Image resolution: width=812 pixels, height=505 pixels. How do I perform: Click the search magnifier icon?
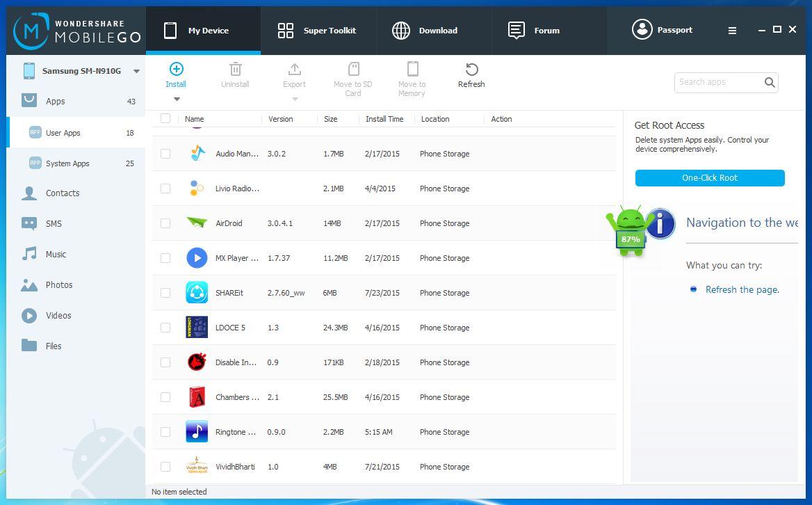click(770, 82)
